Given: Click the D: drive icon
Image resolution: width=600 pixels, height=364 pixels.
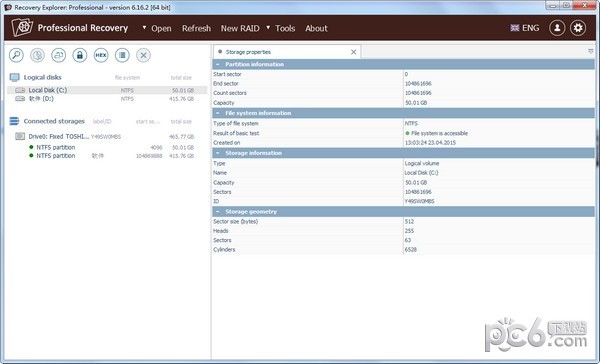Looking at the screenshot, I should [x=20, y=99].
